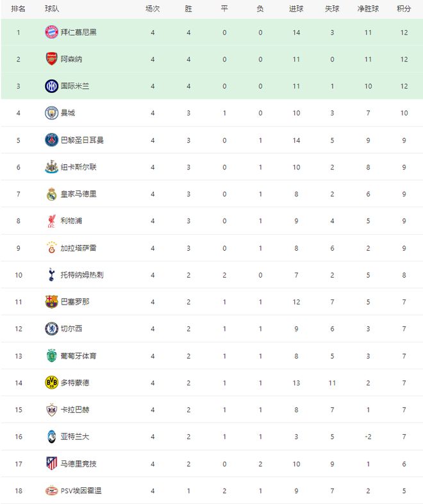
Task: Click the Inter Milan club crest
Action: coord(51,86)
